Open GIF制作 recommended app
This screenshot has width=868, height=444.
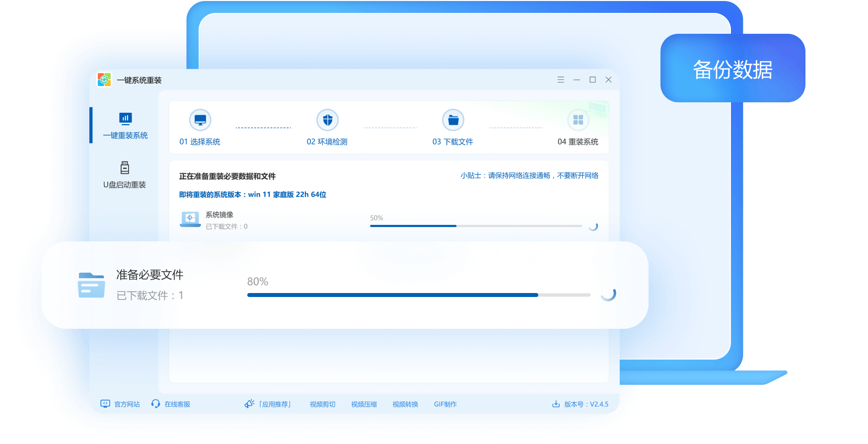click(x=445, y=404)
